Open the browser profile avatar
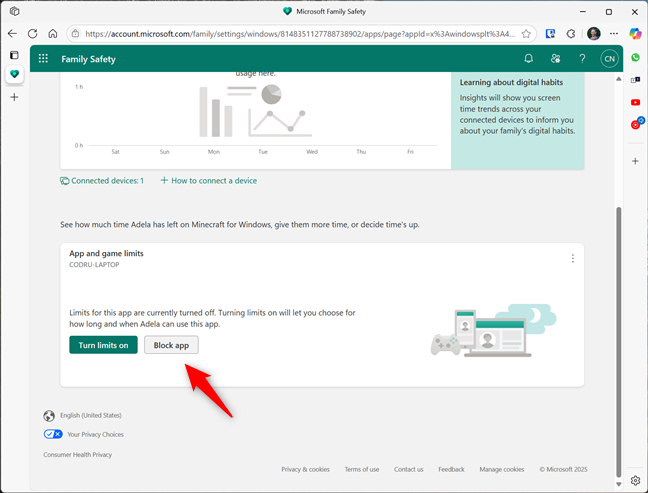The height and width of the screenshot is (493, 648). tap(593, 34)
